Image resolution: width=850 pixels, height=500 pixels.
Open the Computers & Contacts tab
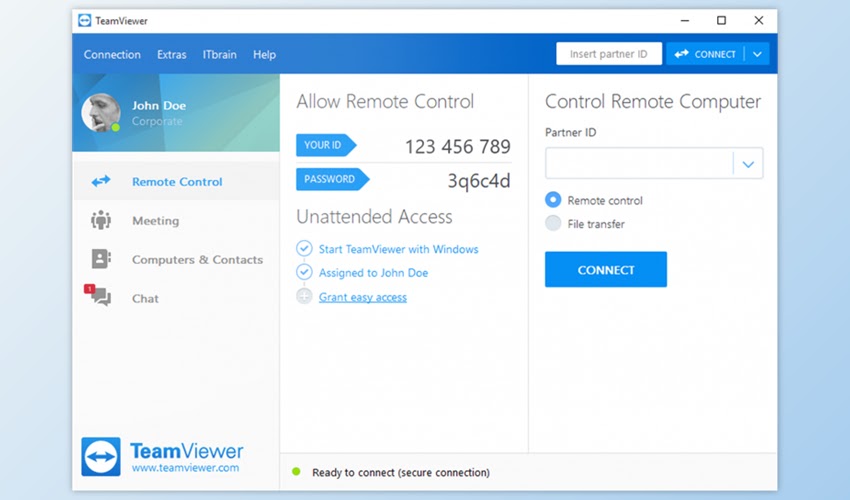tap(176, 259)
